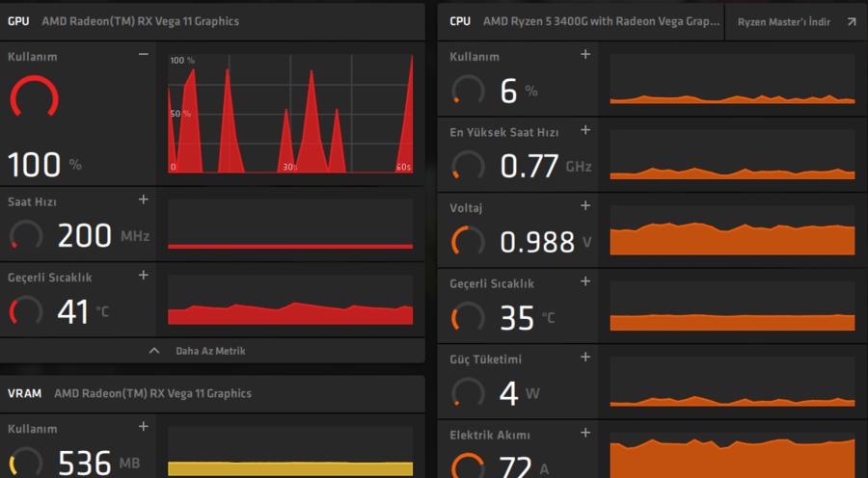868x478 pixels.
Task: Expand the GPU Saat Hızı metric
Action: click(144, 199)
